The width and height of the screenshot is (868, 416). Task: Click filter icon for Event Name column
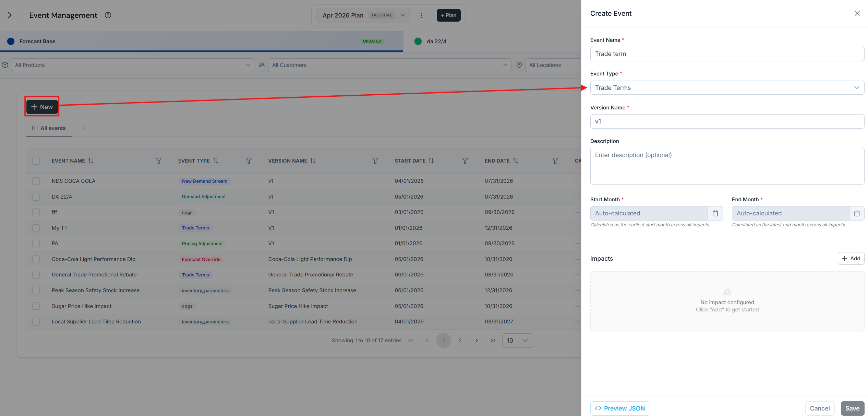158,161
